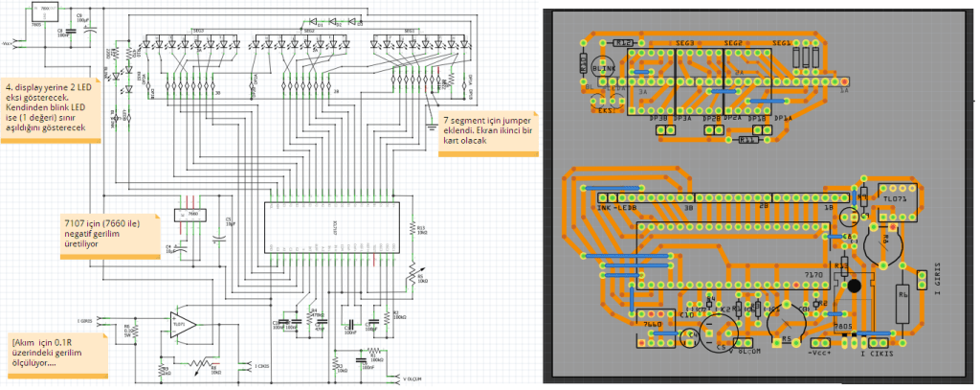The image size is (980, 390).
Task: Select the 7805 voltage regulator symbol
Action: click(x=45, y=12)
